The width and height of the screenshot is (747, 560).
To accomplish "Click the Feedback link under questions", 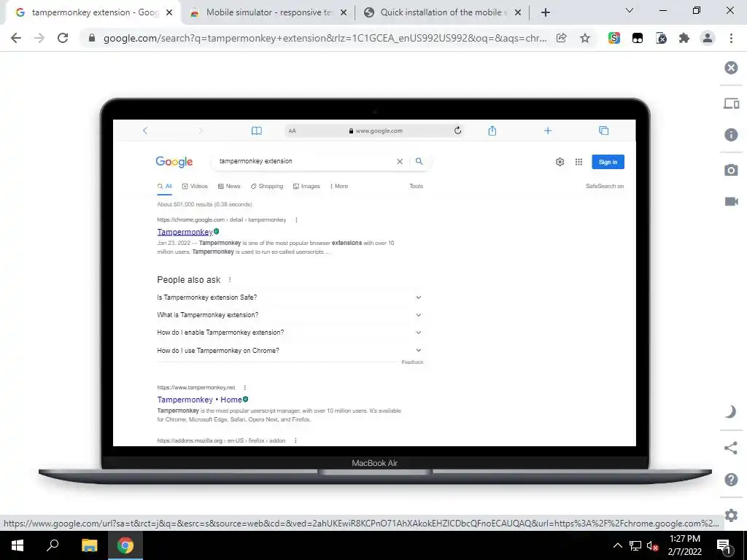I will point(412,362).
